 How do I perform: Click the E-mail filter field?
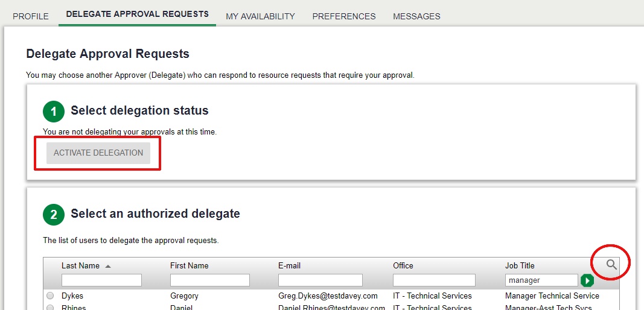(x=320, y=280)
